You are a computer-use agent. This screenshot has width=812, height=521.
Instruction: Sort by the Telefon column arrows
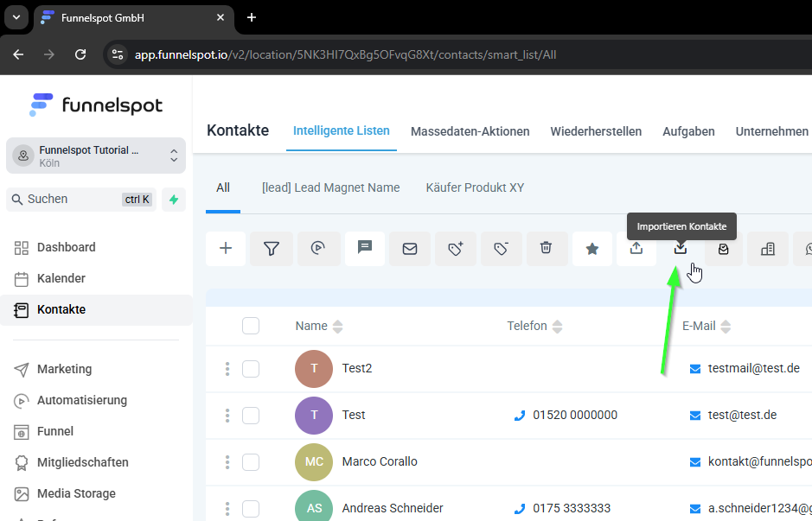click(x=557, y=327)
